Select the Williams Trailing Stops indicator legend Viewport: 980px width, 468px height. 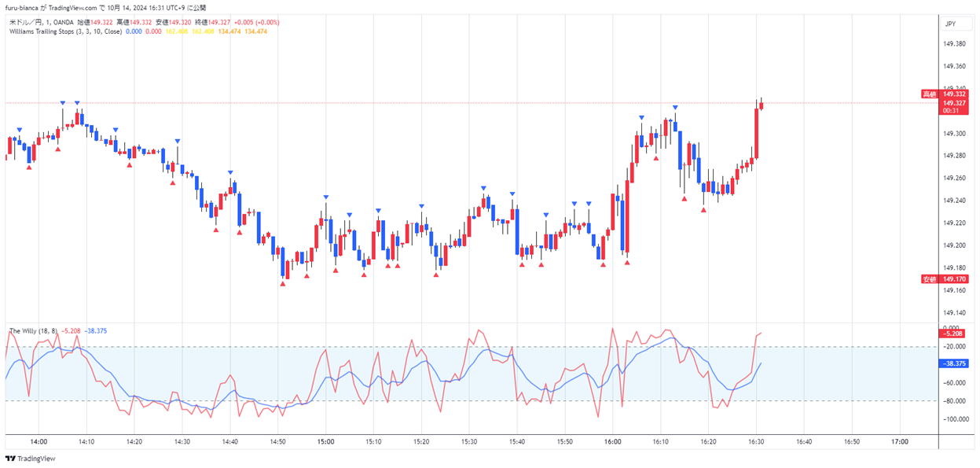pos(64,31)
